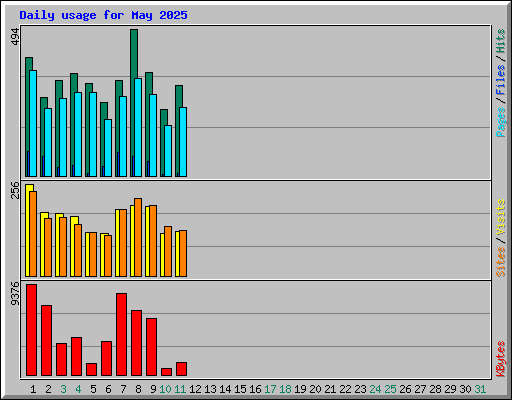The image size is (512, 400).
Task: Click the 494 hits axis value
Action: (x=15, y=37)
